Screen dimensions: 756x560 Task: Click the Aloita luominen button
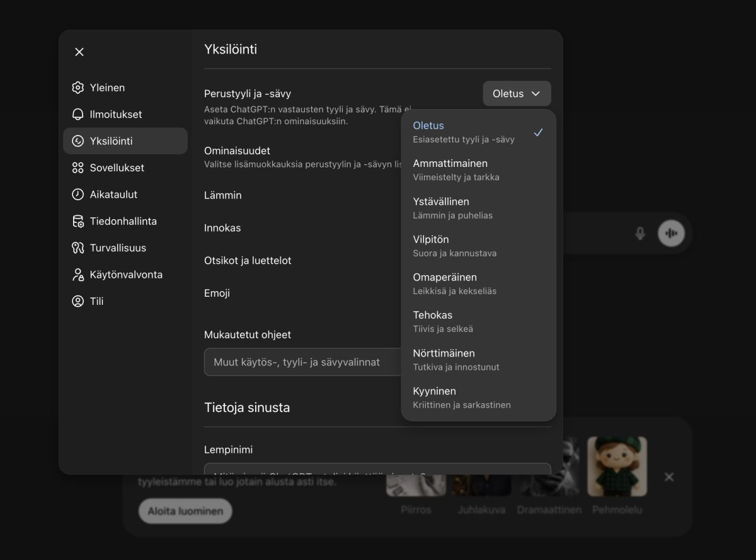click(x=185, y=511)
